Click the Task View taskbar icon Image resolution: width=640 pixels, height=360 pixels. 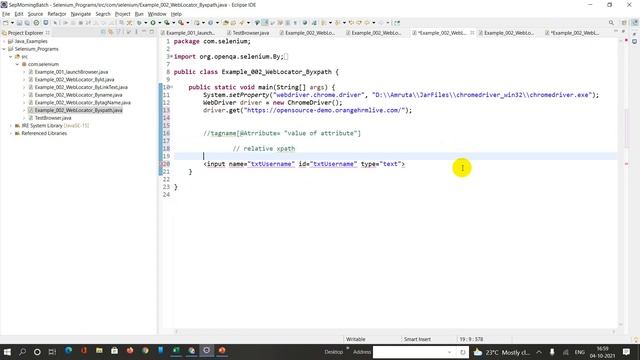[52, 351]
